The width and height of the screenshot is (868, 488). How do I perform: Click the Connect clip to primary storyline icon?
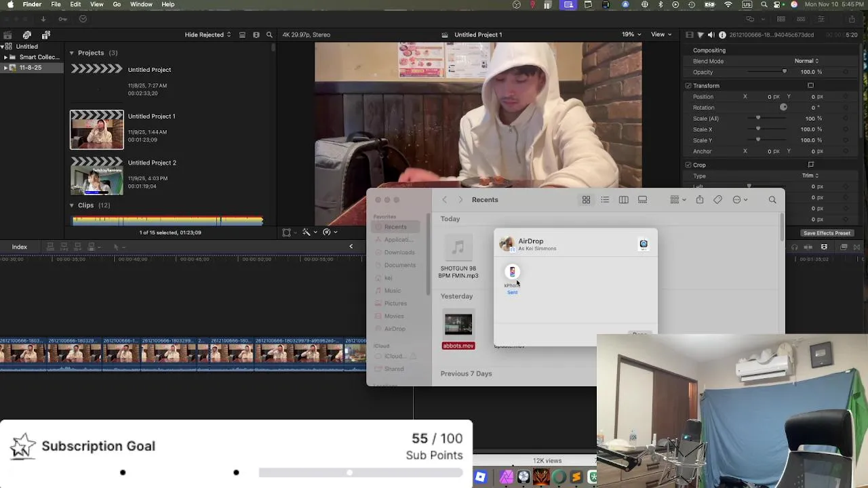[x=50, y=247]
